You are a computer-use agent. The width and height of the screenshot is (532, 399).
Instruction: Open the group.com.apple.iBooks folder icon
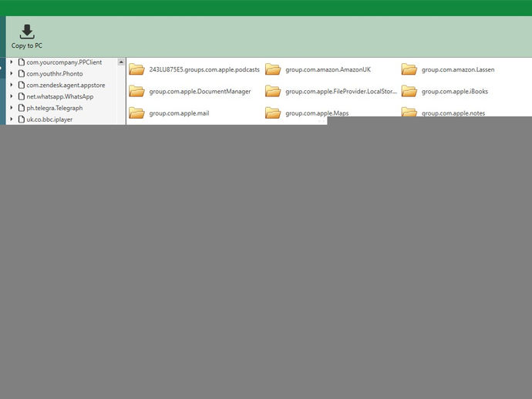point(409,91)
